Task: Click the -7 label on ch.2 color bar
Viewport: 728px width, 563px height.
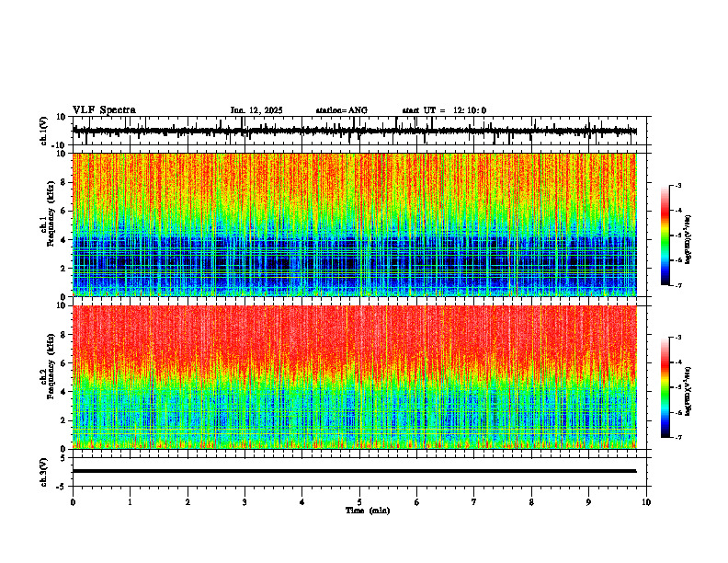Action: 678,438
